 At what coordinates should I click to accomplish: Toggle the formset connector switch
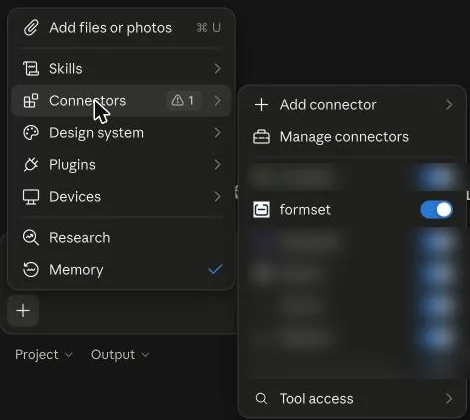coord(436,210)
